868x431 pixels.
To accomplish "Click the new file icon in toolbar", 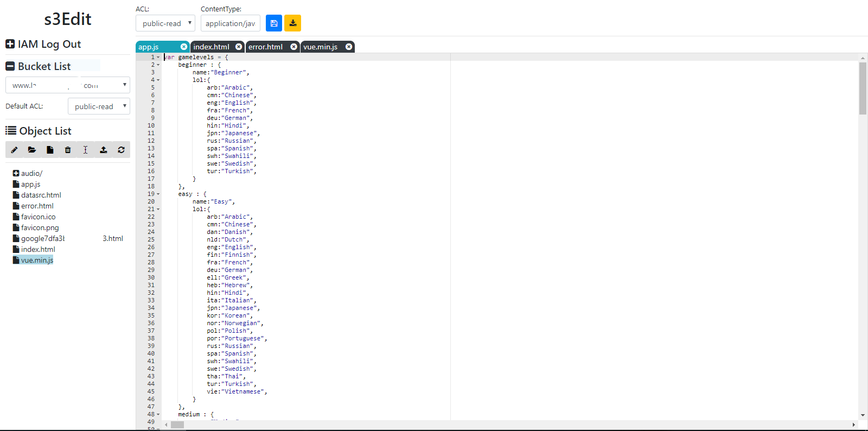I will pos(50,150).
